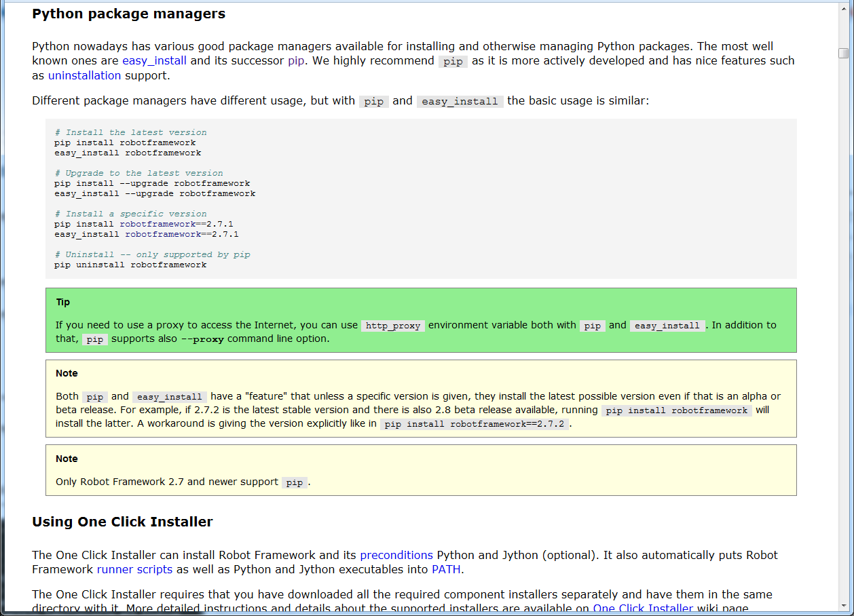Click the highlighted pip label after recommend
Viewport: 854px width, 616px height.
click(x=453, y=61)
